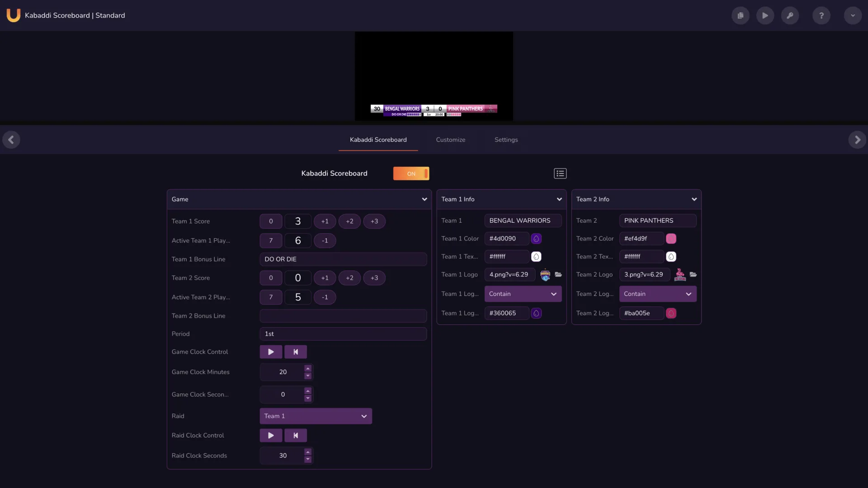Add +1 to Team 1 Score

point(325,221)
